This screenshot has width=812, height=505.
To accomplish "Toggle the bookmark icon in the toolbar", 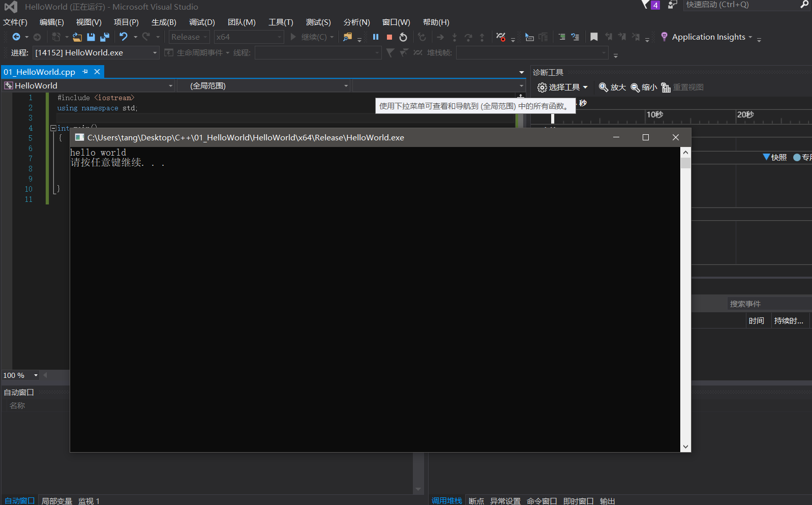I will click(594, 37).
